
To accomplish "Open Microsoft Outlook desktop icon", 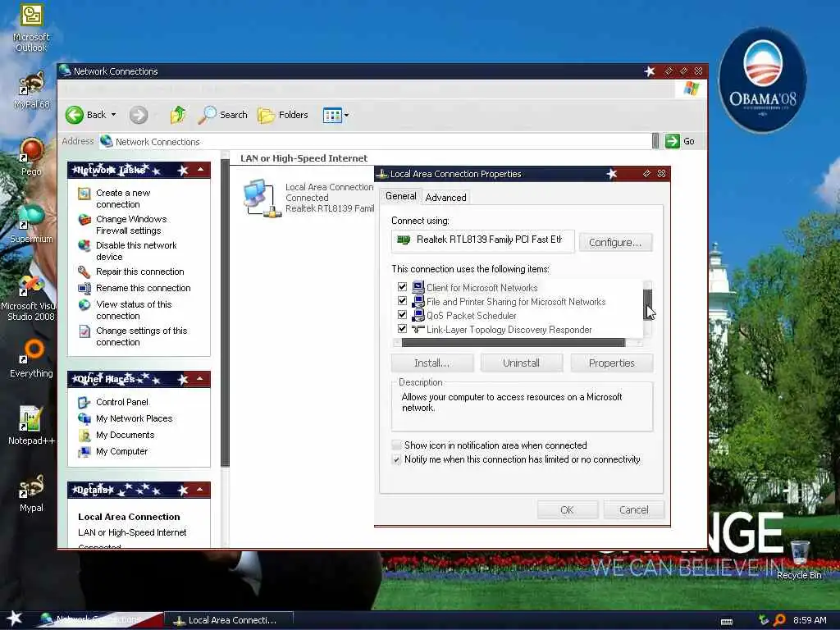I will [x=31, y=27].
